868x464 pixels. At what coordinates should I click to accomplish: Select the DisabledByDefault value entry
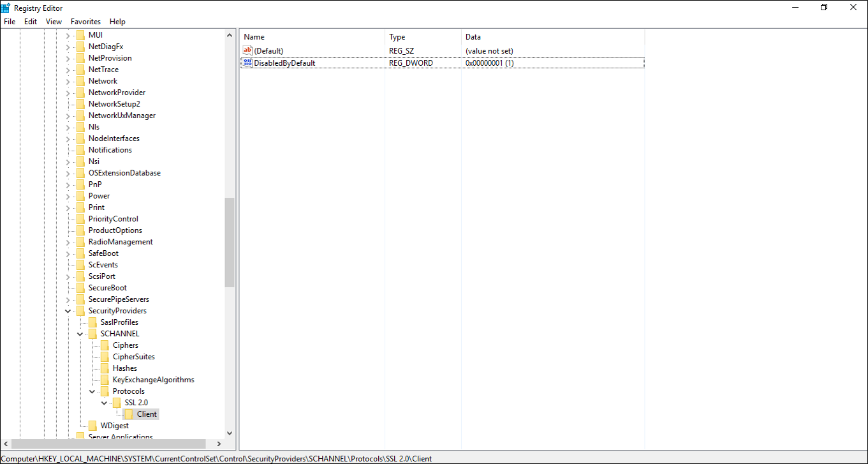click(x=286, y=63)
